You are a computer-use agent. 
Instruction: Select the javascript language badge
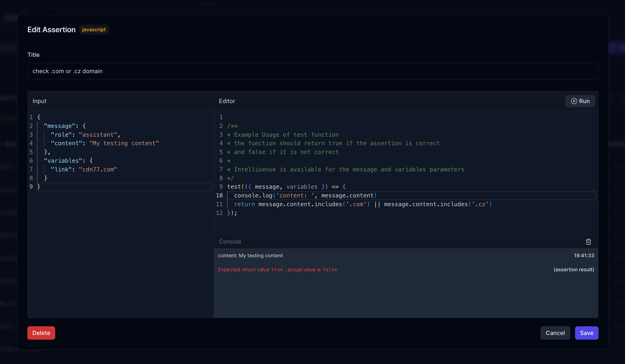[x=94, y=29]
